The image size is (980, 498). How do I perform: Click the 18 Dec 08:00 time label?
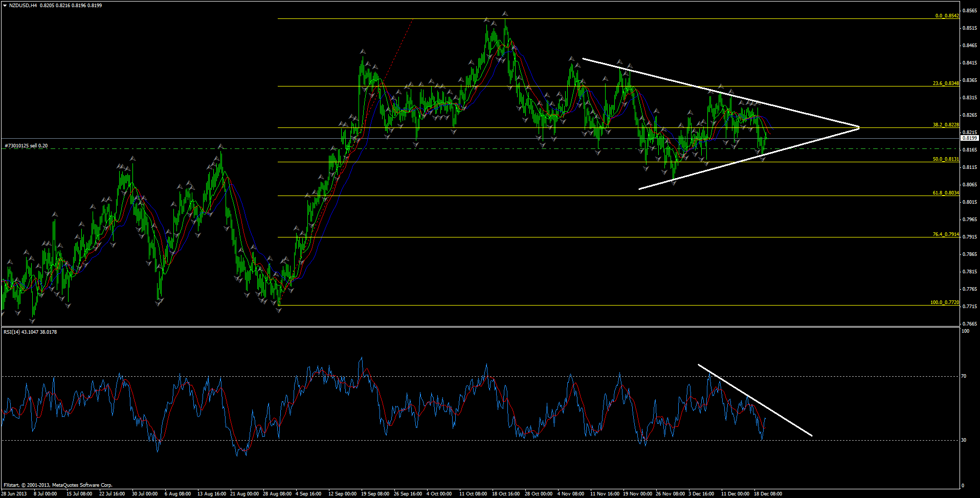pyautogui.click(x=768, y=494)
